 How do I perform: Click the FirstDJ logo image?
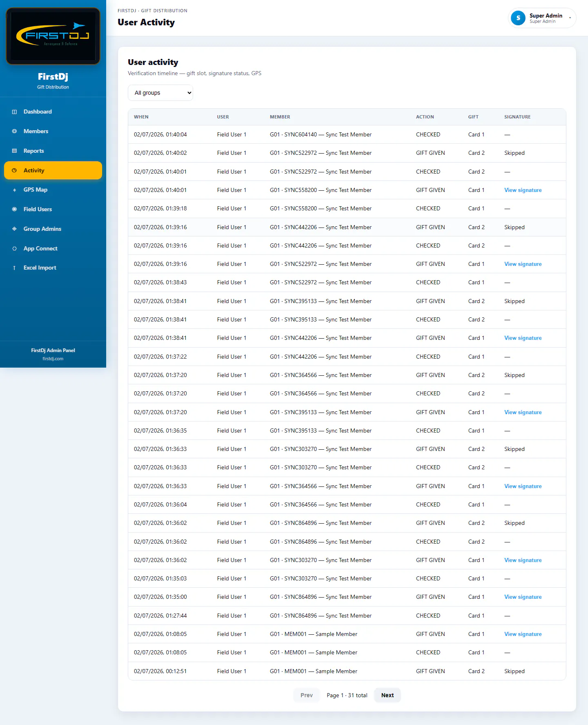[53, 36]
